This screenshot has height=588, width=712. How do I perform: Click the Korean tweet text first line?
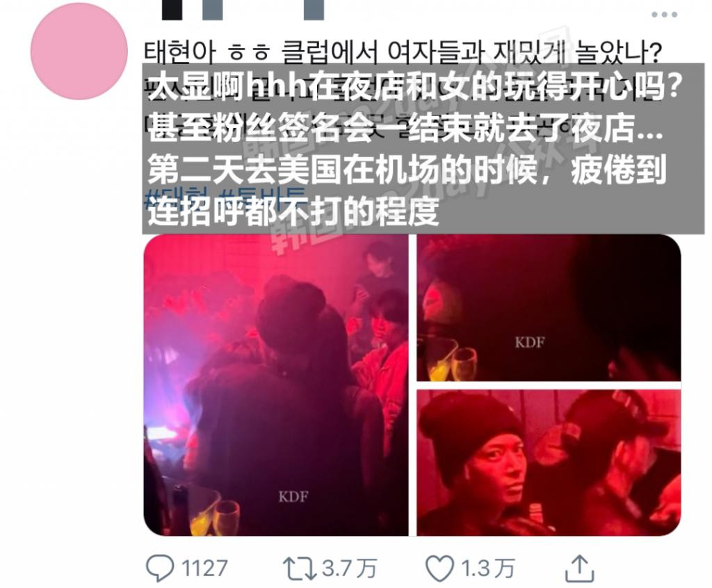tap(403, 52)
